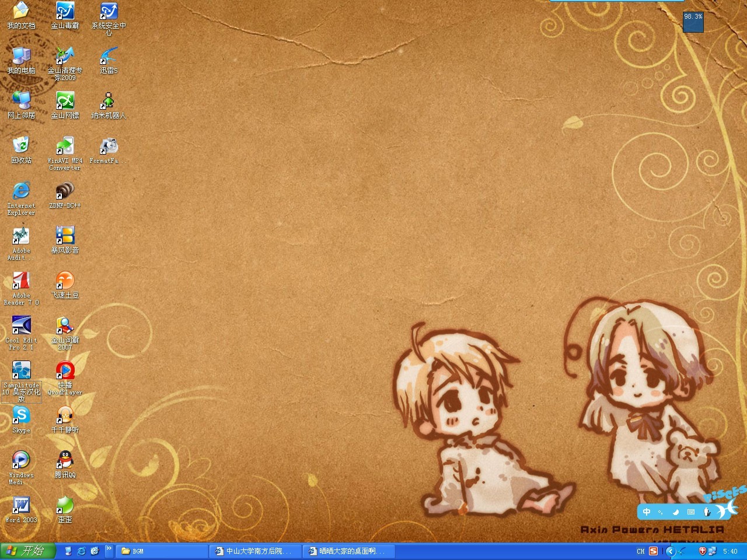Image resolution: width=747 pixels, height=560 pixels.
Task: Toggle the 中 Chinese/English input mode
Action: pos(647,512)
